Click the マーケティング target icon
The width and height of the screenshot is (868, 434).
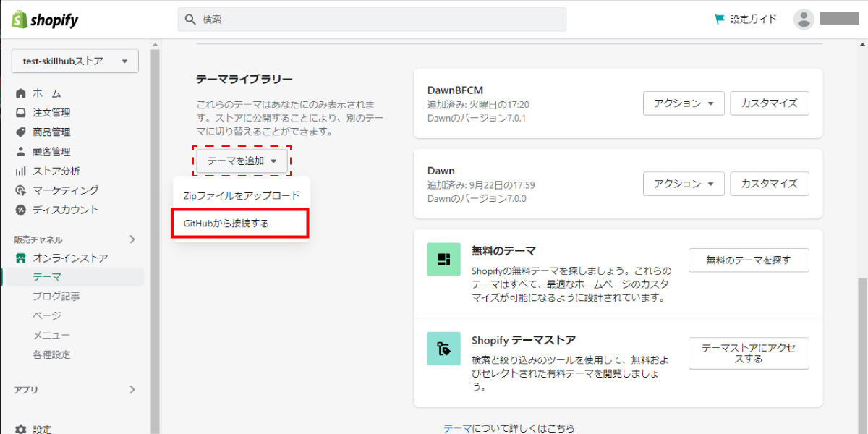click(x=20, y=190)
